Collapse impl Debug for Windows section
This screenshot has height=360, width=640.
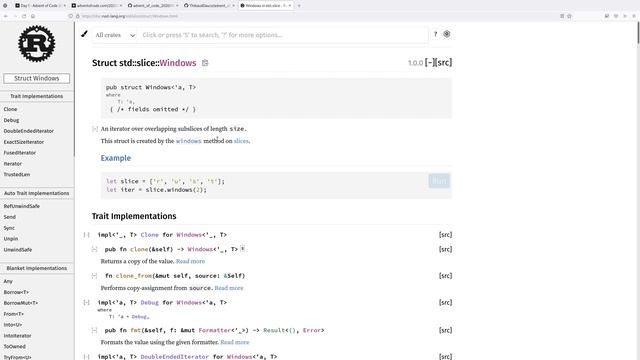coord(87,302)
